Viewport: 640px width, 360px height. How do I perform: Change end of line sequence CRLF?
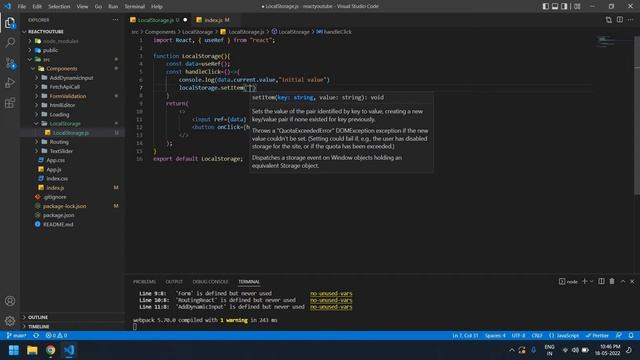coord(537,336)
